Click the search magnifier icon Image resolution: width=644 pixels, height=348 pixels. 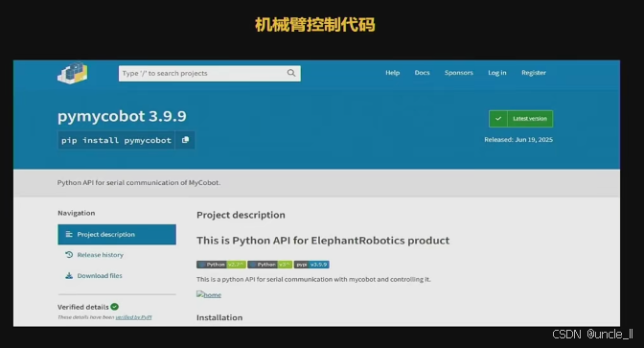click(x=291, y=73)
